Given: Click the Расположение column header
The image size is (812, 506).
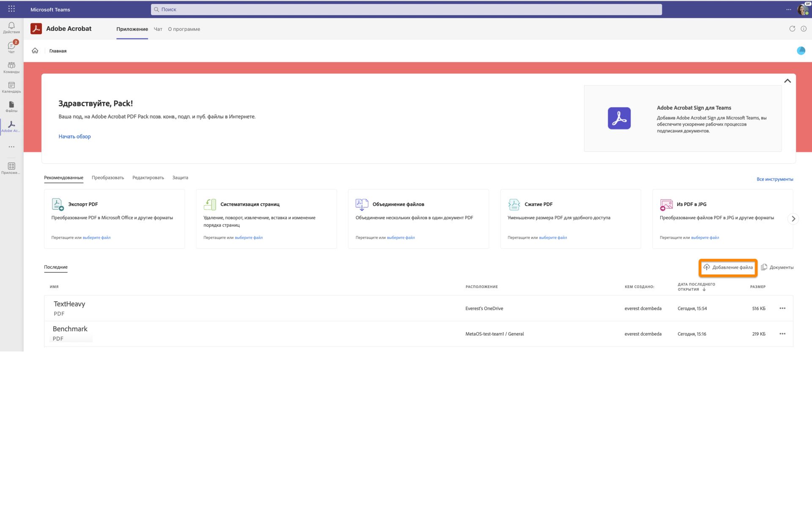Looking at the screenshot, I should [482, 287].
